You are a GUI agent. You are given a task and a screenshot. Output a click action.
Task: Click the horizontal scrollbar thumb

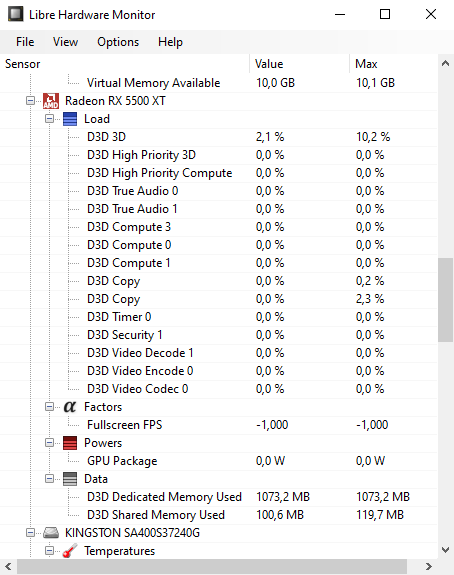click(212, 566)
